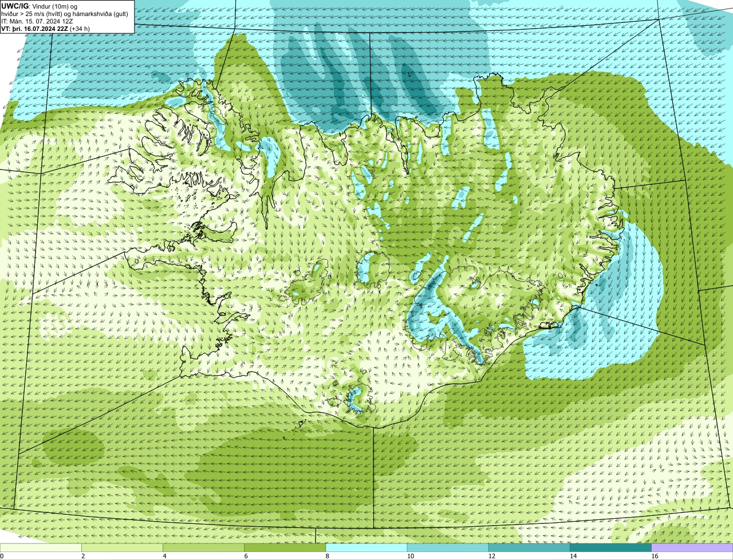
Task: Click the '12' scale label under the color bar
Action: (x=492, y=556)
